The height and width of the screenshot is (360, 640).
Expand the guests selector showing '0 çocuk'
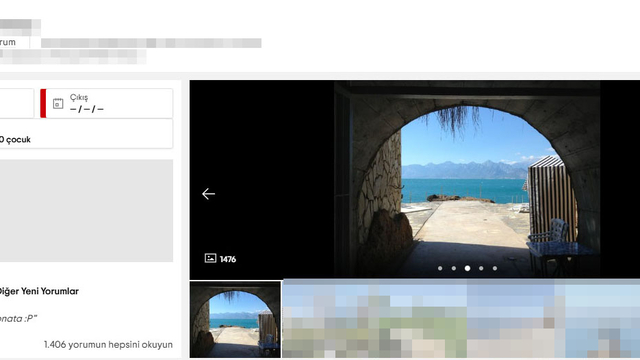click(86, 134)
